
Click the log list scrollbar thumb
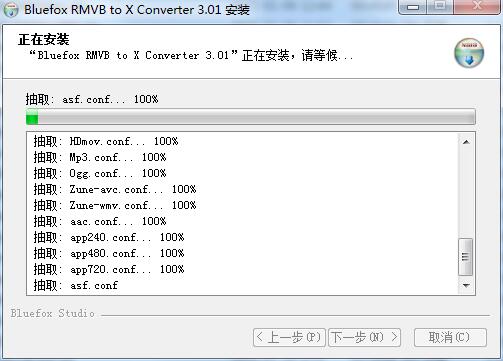pos(466,257)
